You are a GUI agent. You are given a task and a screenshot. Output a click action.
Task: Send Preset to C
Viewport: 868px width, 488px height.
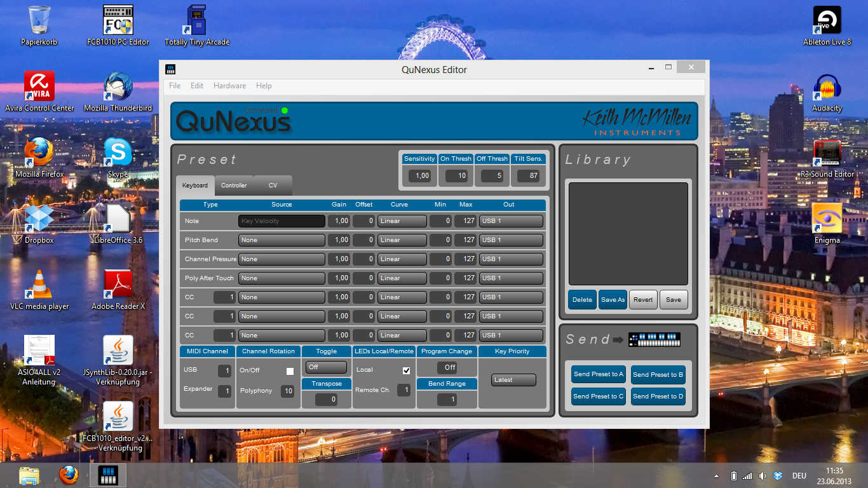(599, 396)
